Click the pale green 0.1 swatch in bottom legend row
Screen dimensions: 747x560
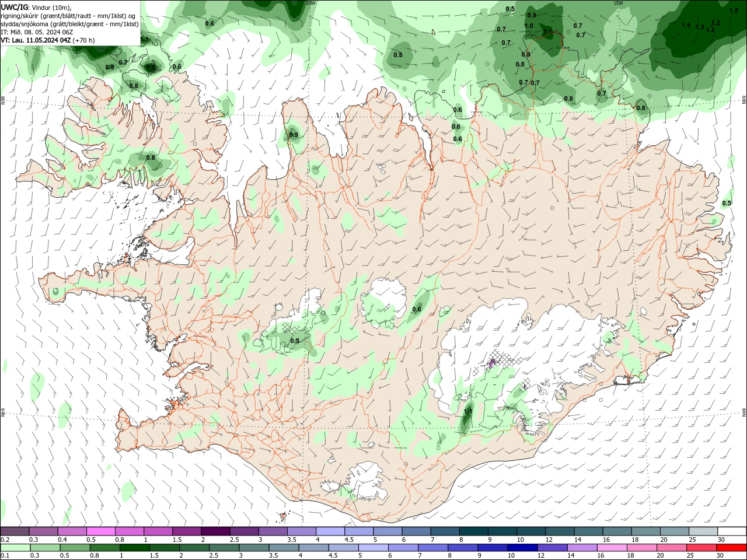coord(15,548)
